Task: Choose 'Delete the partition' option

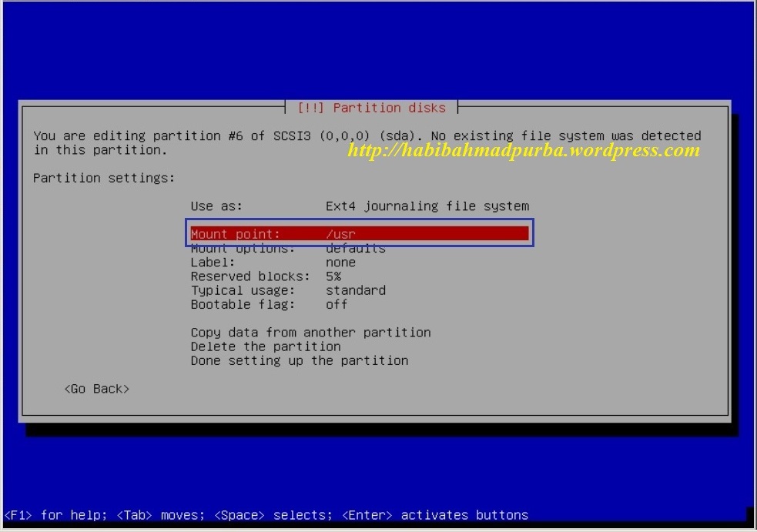Action: point(266,346)
